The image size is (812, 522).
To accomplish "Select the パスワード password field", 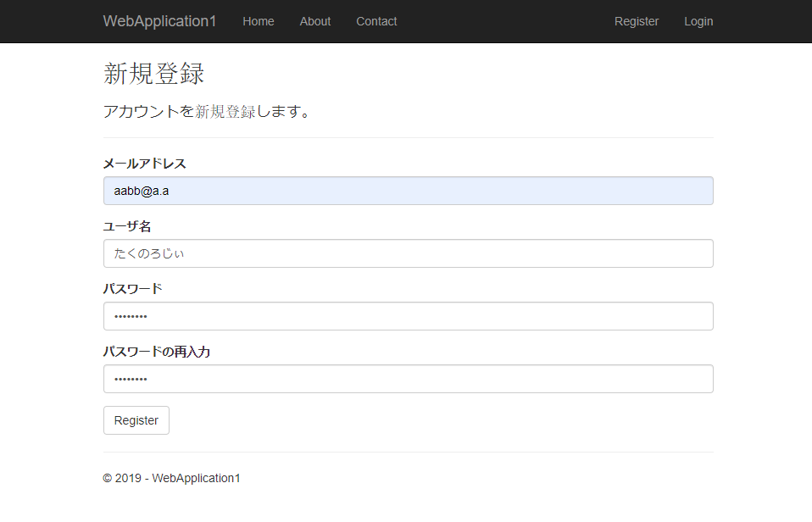I will 407,315.
